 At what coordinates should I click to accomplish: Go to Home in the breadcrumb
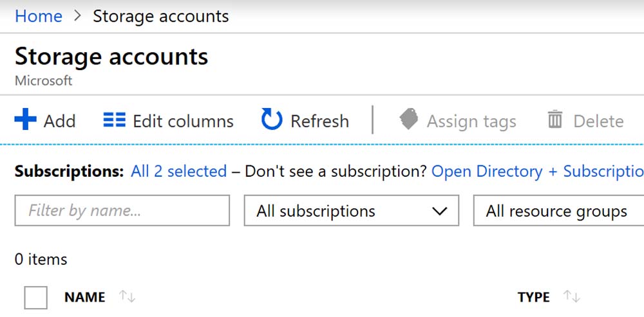coord(39,16)
